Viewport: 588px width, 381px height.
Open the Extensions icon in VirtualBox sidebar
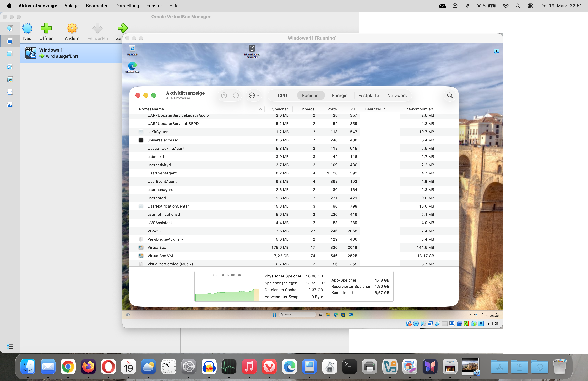[x=10, y=54]
